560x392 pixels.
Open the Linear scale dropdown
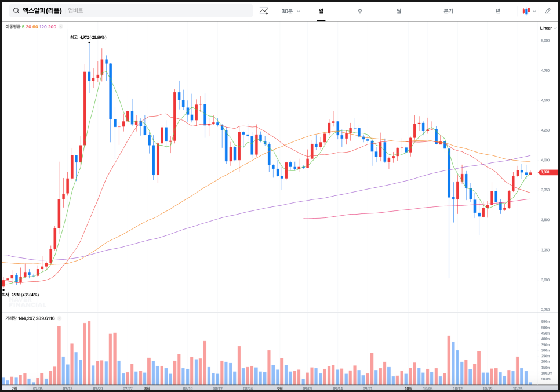click(547, 28)
